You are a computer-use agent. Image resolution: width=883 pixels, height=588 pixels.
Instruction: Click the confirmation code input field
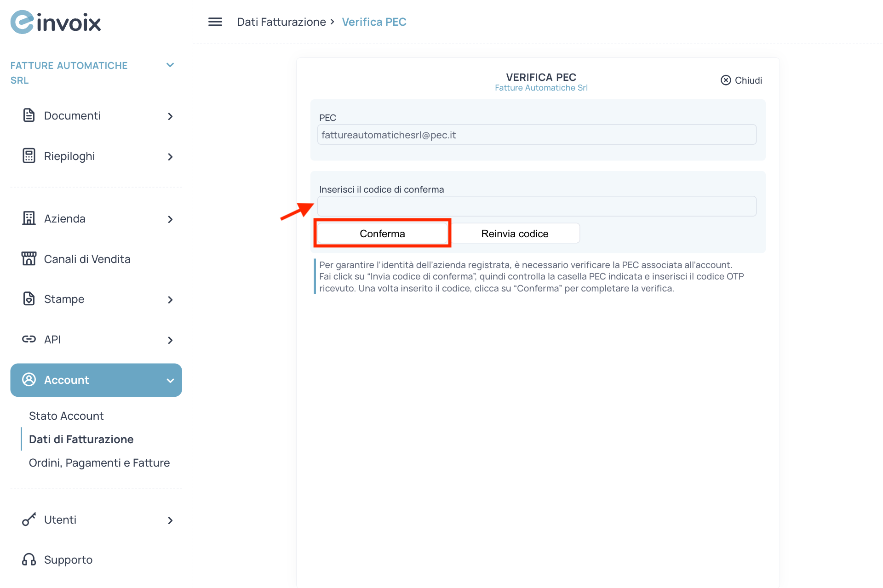click(536, 206)
